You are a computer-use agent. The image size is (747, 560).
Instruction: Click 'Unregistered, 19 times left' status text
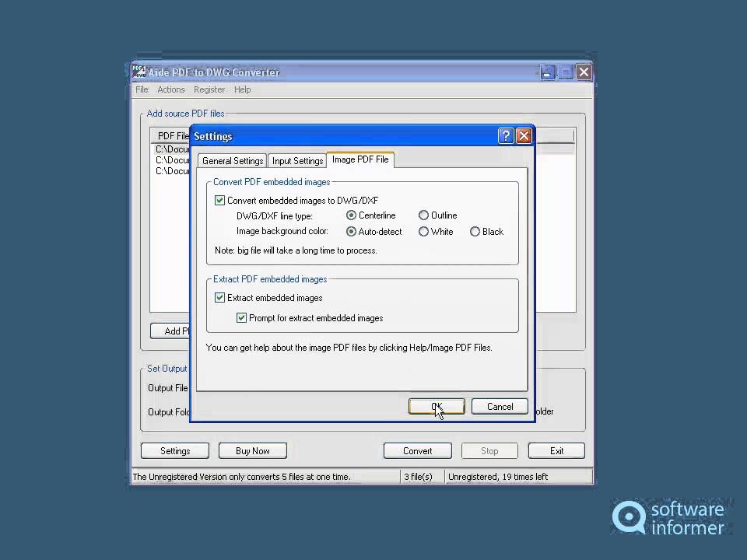pyautogui.click(x=498, y=477)
